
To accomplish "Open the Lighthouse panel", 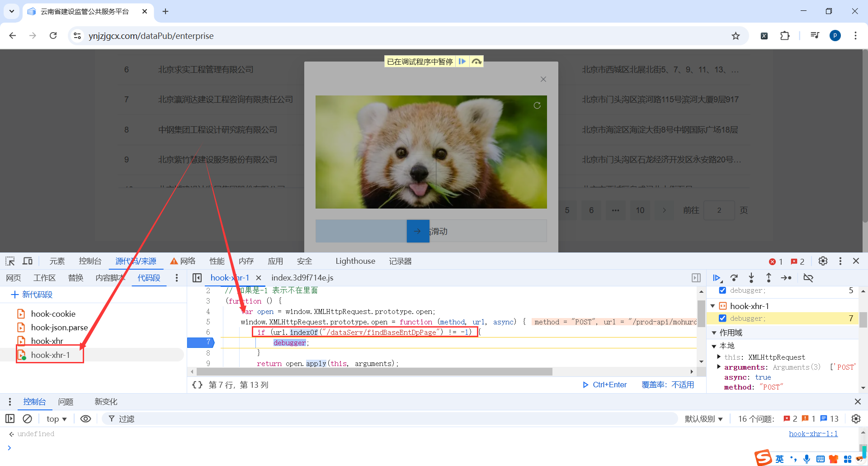I will coord(355,261).
